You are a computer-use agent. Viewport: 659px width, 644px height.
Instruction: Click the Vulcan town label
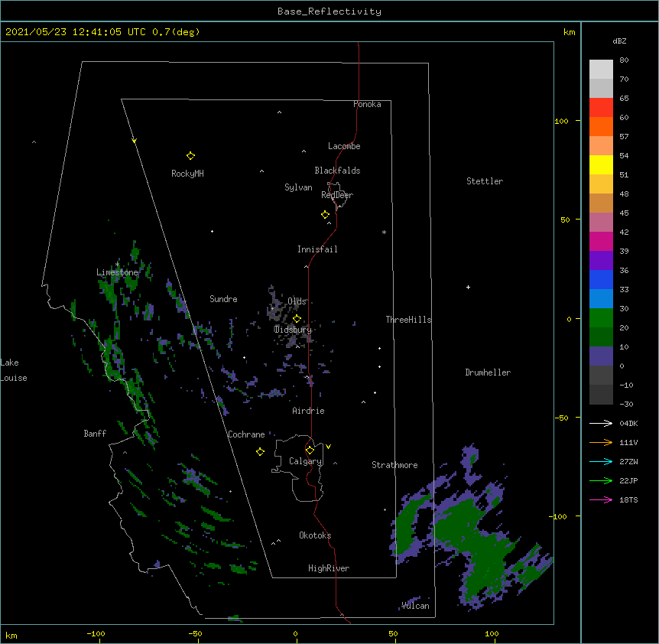(415, 606)
